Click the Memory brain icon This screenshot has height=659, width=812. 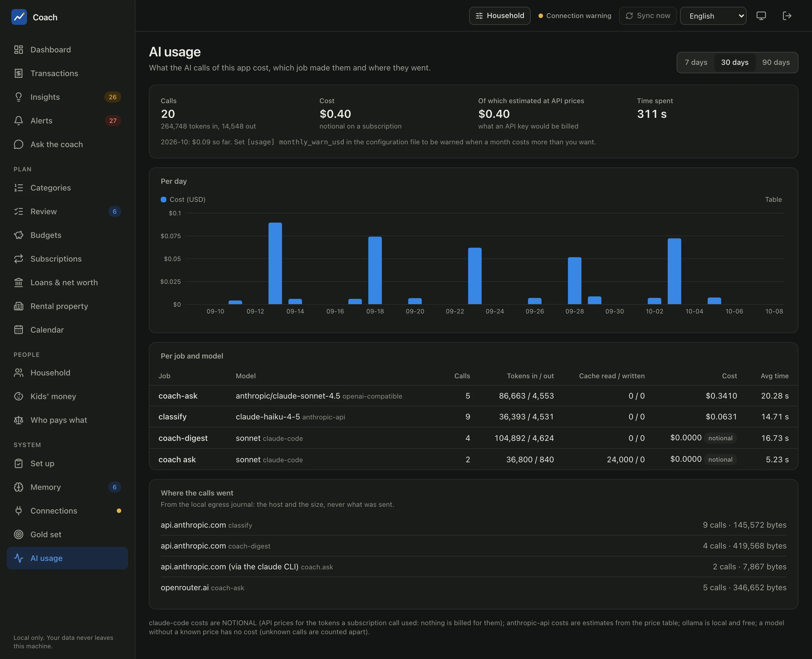pyautogui.click(x=19, y=487)
